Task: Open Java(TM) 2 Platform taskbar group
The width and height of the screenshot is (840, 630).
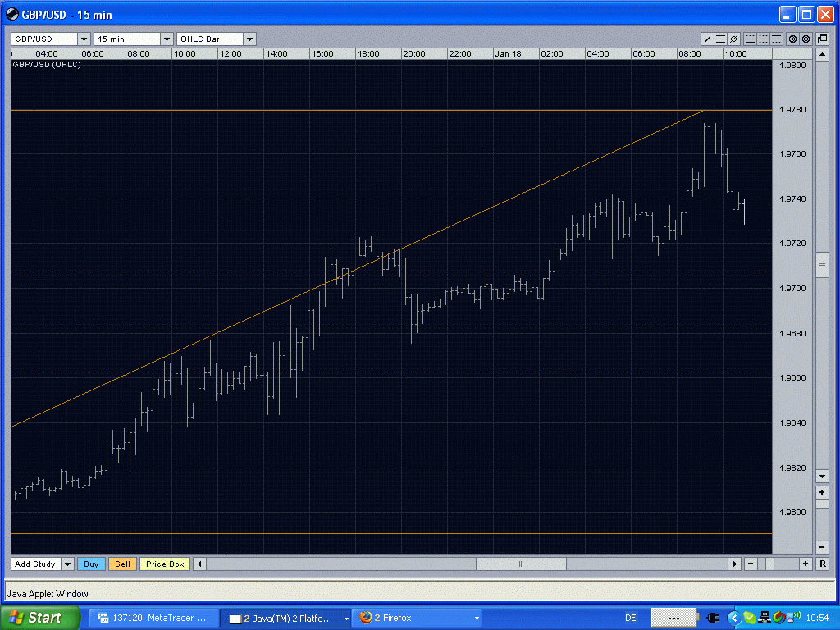Action: tap(285, 619)
